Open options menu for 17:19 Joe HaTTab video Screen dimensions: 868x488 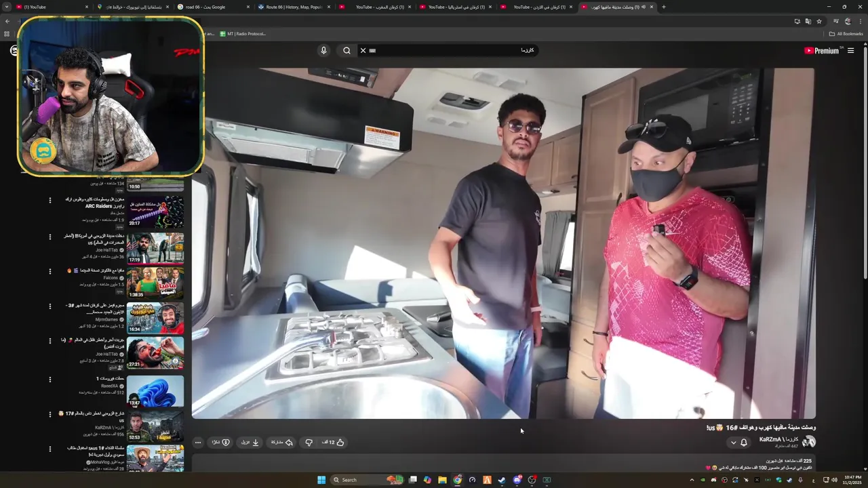pos(50,237)
